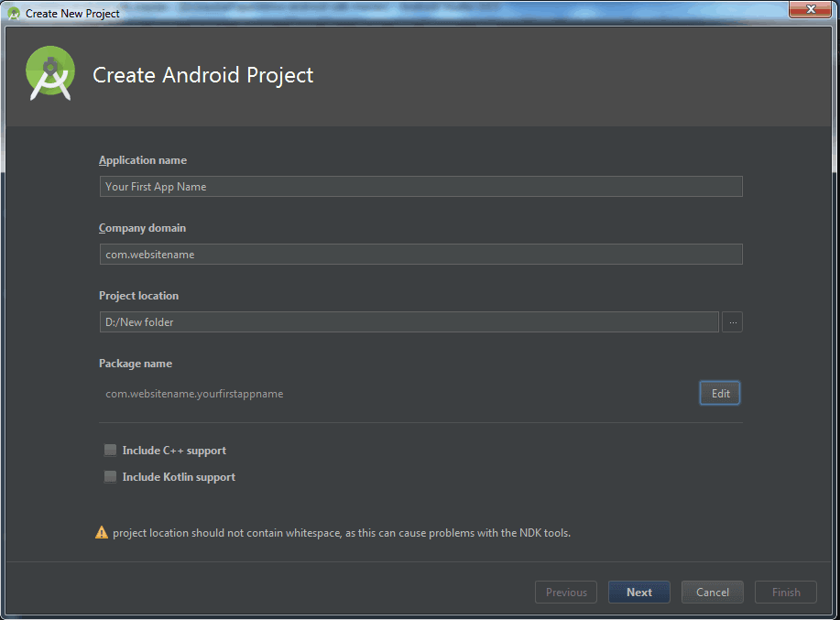The image size is (840, 620).
Task: Click the Project location input field
Action: tap(409, 321)
